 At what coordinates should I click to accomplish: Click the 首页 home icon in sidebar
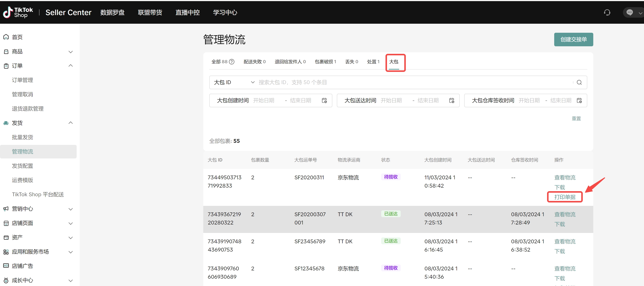[x=6, y=37]
